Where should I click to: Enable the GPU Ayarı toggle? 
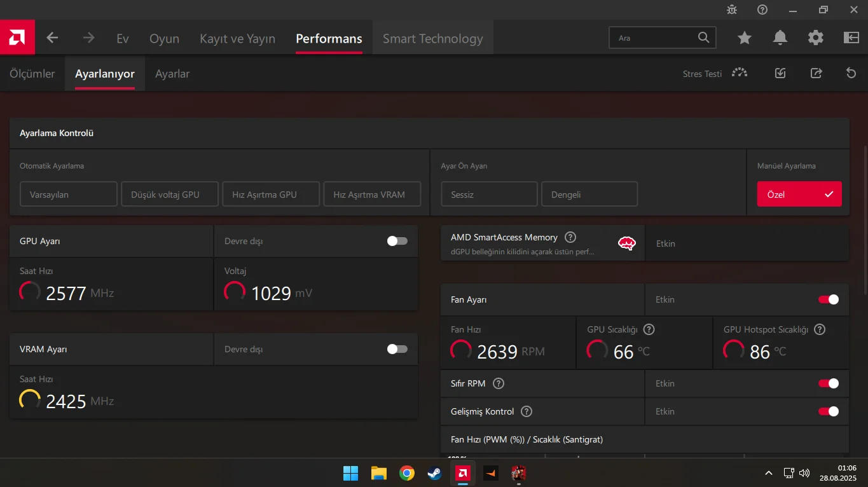(397, 241)
